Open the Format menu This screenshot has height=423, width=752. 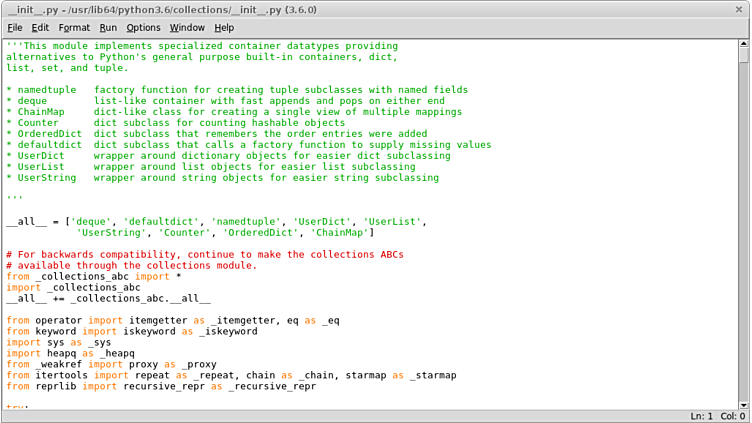click(x=74, y=28)
